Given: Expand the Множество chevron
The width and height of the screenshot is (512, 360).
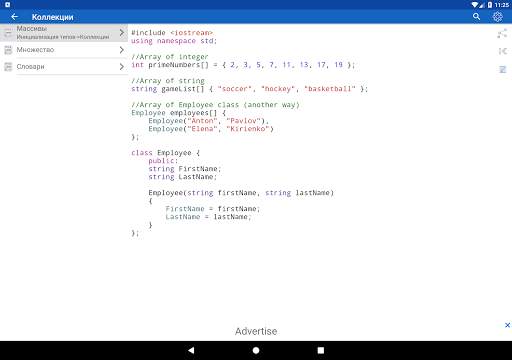Looking at the screenshot, I should pos(122,50).
